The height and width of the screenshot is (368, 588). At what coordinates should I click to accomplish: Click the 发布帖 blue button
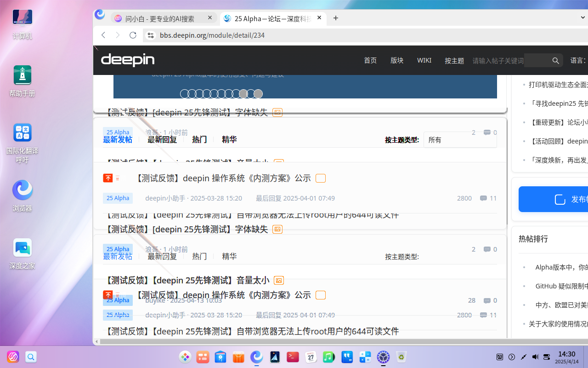coord(553,199)
